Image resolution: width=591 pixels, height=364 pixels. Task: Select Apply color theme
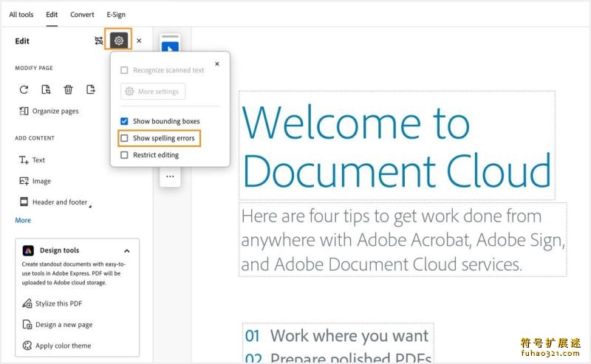point(57,346)
